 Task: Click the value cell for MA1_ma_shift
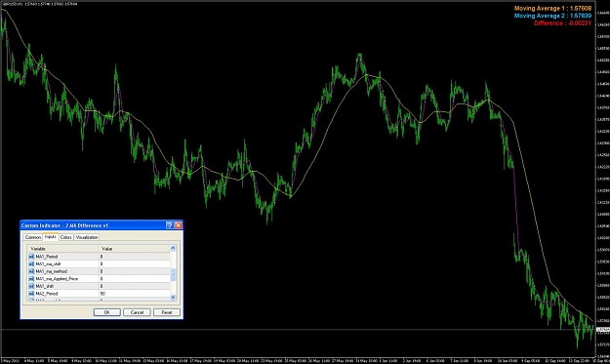[x=135, y=264]
